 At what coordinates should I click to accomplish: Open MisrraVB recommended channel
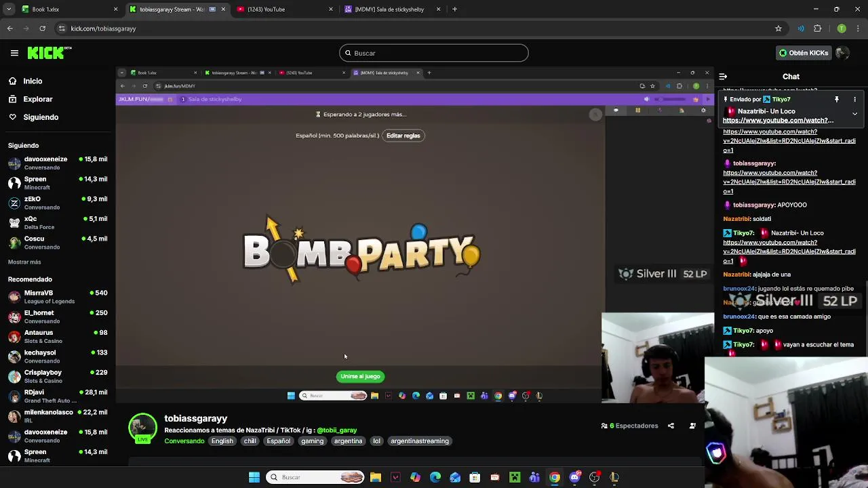57,297
